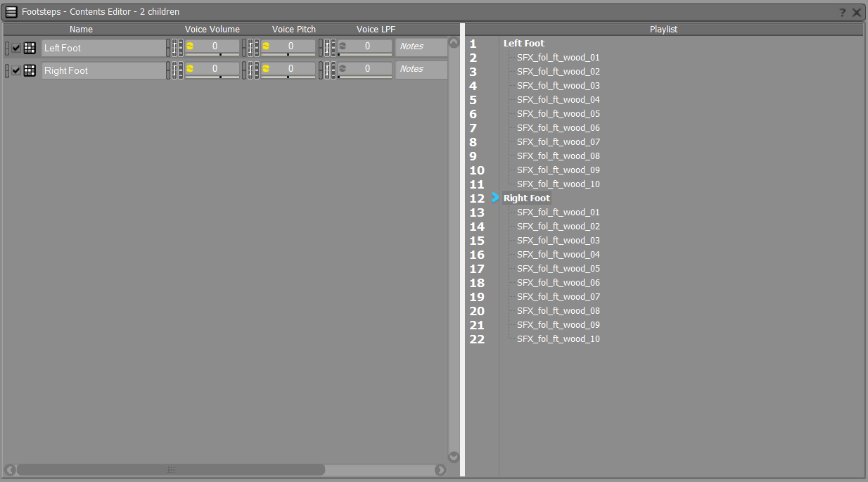Viewport: 868px width, 482px height.
Task: Adjust Left Foot Voice Volume slider
Action: pos(212,54)
